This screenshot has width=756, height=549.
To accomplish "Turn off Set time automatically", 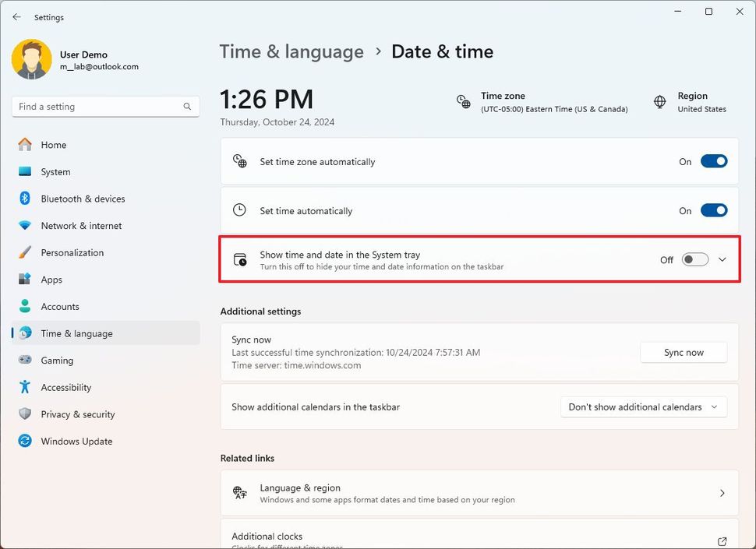I will click(714, 210).
